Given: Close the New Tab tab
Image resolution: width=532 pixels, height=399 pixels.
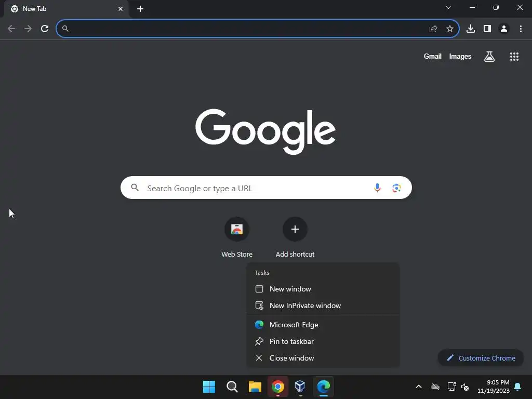Looking at the screenshot, I should (121, 9).
